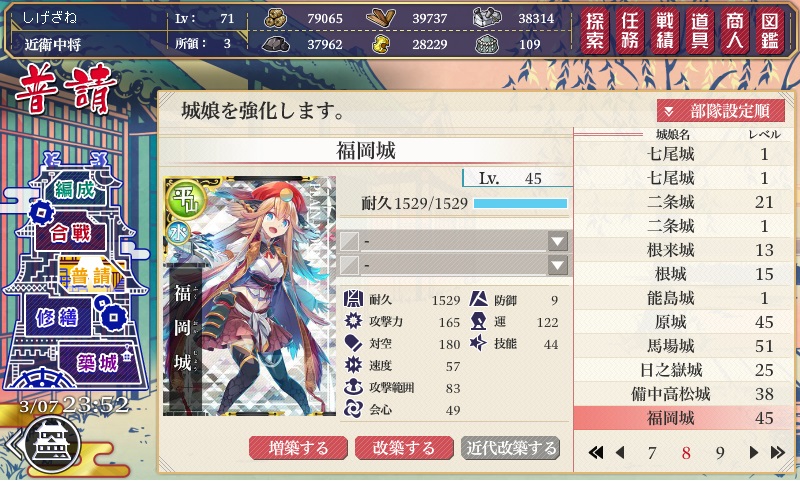Go to page 9 of castle list

pyautogui.click(x=720, y=452)
